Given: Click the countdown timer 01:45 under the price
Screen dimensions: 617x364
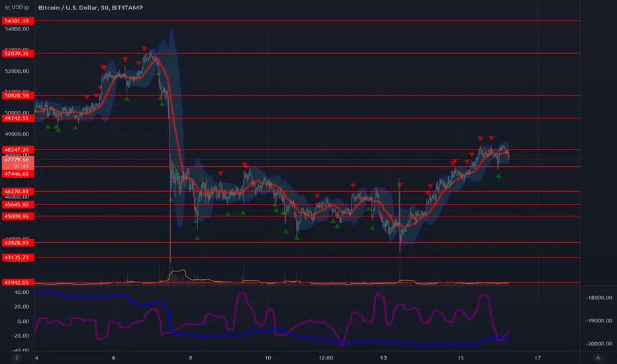Looking at the screenshot, I should pyautogui.click(x=21, y=166).
